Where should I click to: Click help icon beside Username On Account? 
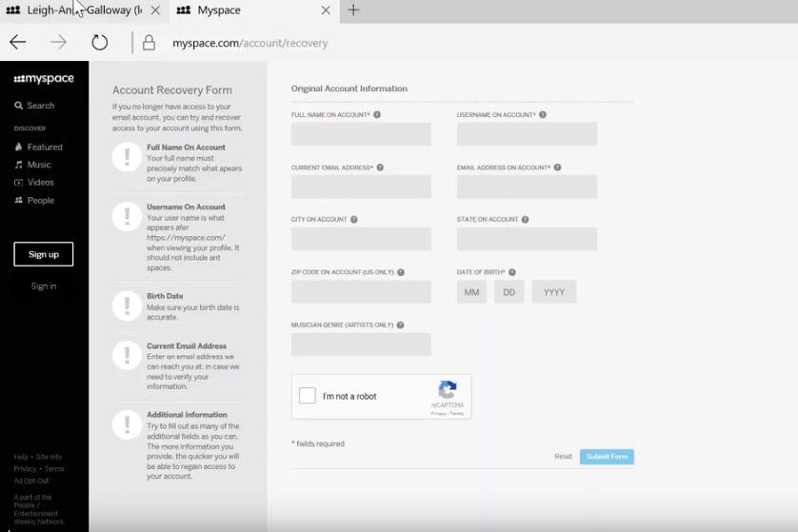click(x=543, y=114)
